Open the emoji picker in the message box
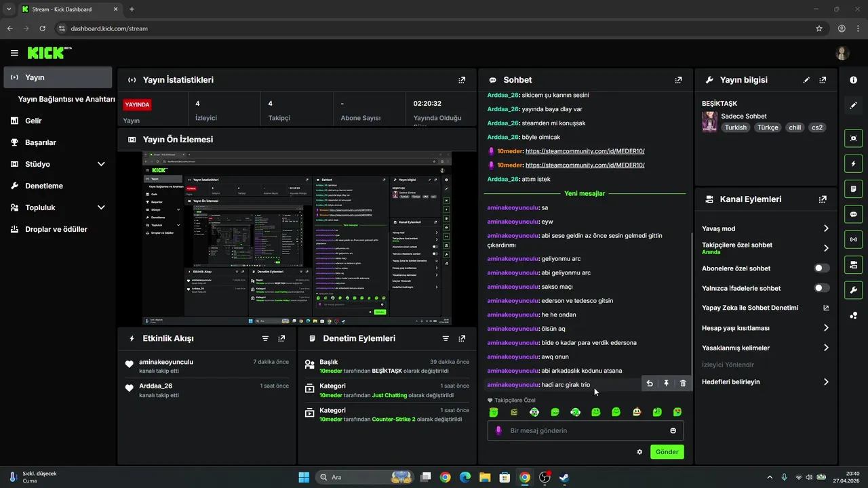 tap(673, 430)
